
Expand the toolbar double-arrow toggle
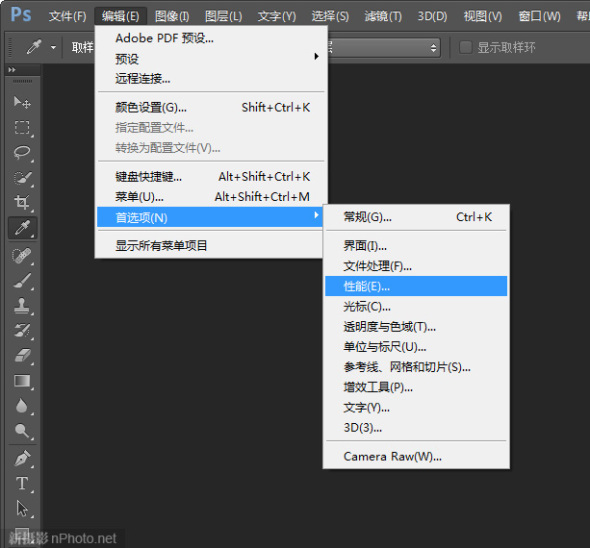pyautogui.click(x=12, y=70)
